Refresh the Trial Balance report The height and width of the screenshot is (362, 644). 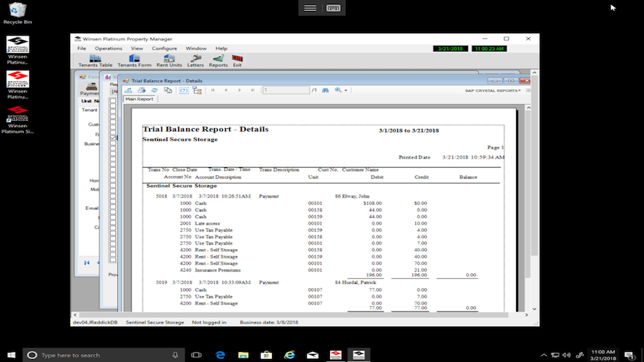[x=154, y=90]
